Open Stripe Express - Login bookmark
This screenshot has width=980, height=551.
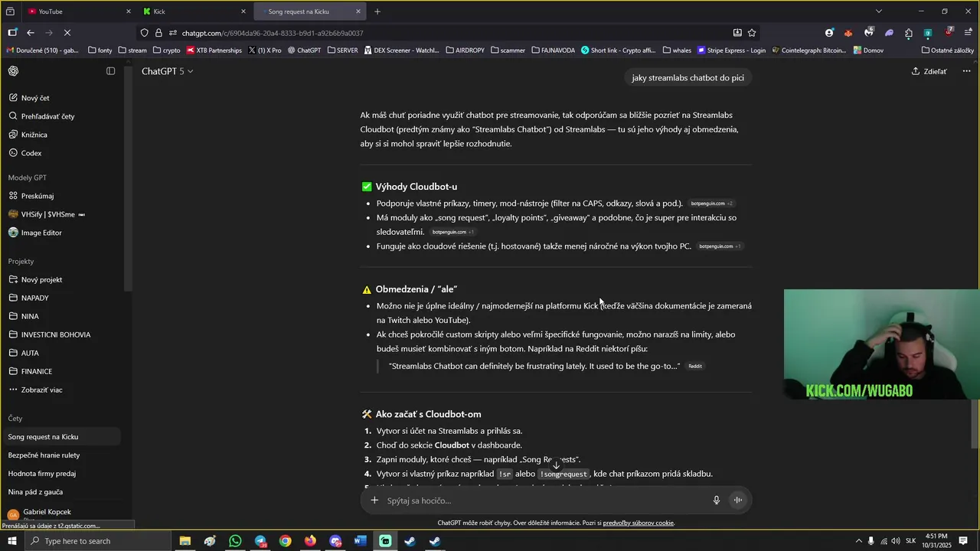point(731,51)
